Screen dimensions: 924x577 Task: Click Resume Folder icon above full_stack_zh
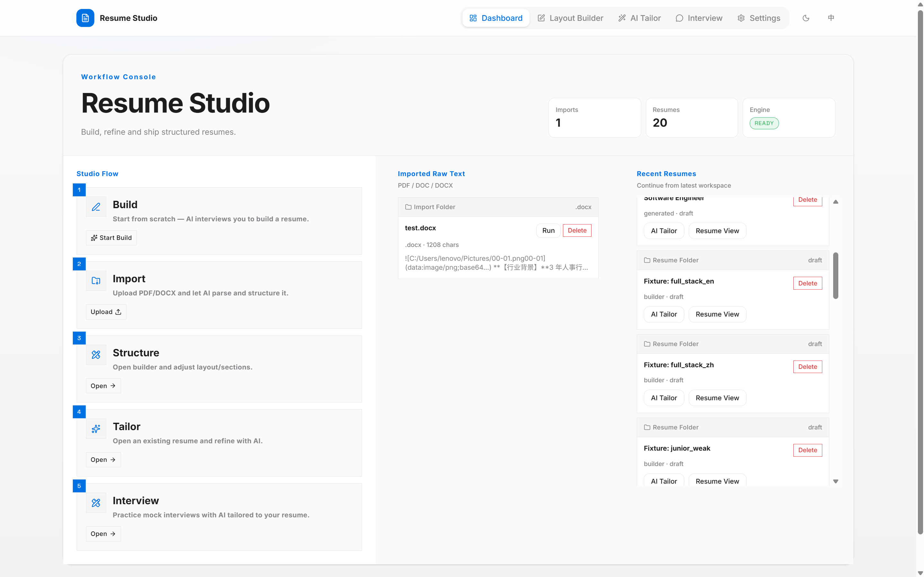[647, 344]
